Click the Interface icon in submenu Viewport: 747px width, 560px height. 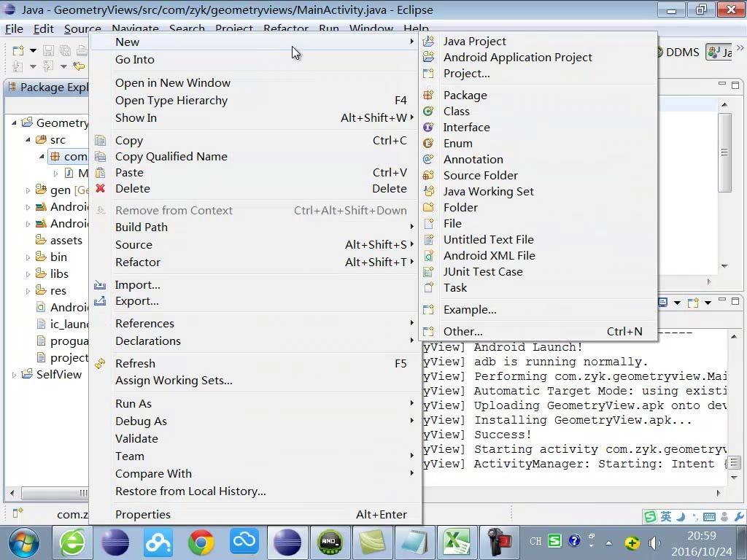(428, 127)
